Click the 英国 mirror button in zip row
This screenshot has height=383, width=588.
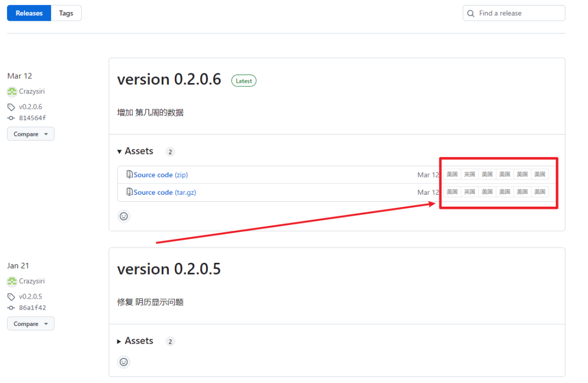coord(469,174)
